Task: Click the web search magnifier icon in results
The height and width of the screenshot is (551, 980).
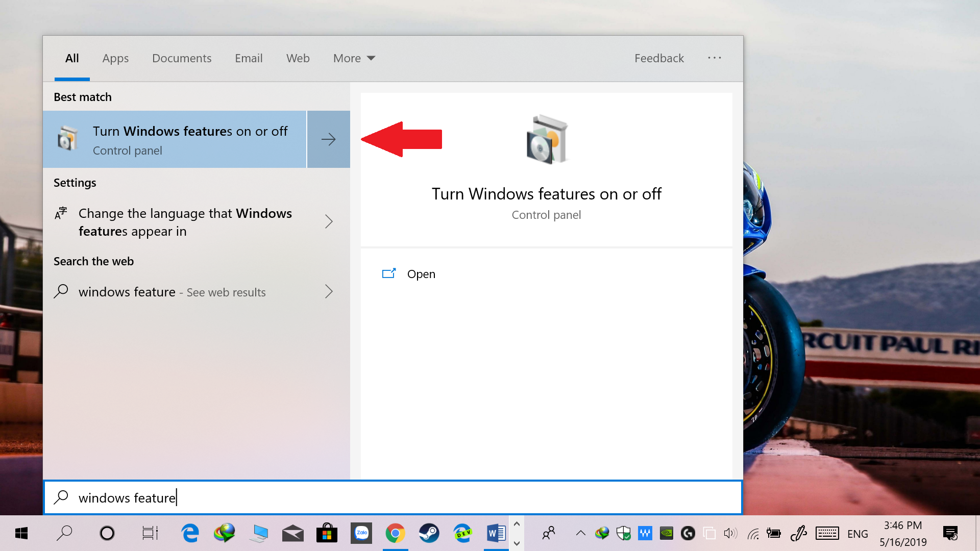Action: tap(61, 291)
